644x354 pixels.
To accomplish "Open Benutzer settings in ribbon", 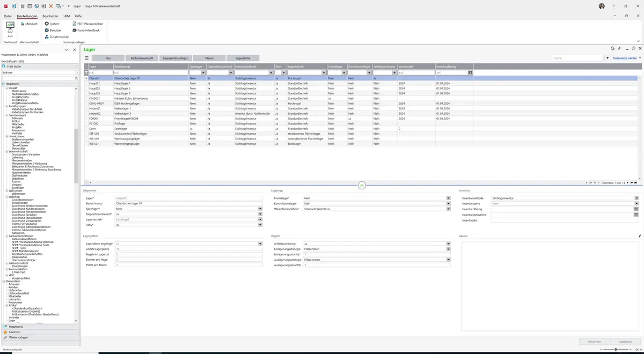I will click(53, 31).
